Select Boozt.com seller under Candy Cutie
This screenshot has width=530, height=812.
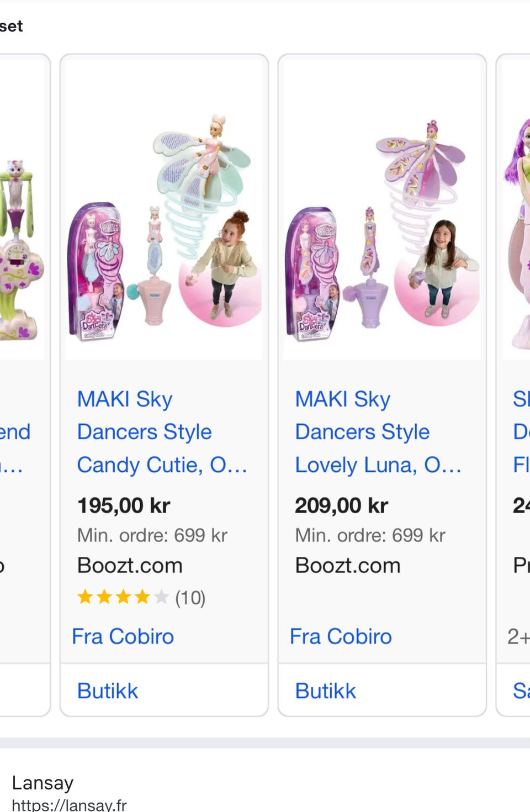pos(130,566)
